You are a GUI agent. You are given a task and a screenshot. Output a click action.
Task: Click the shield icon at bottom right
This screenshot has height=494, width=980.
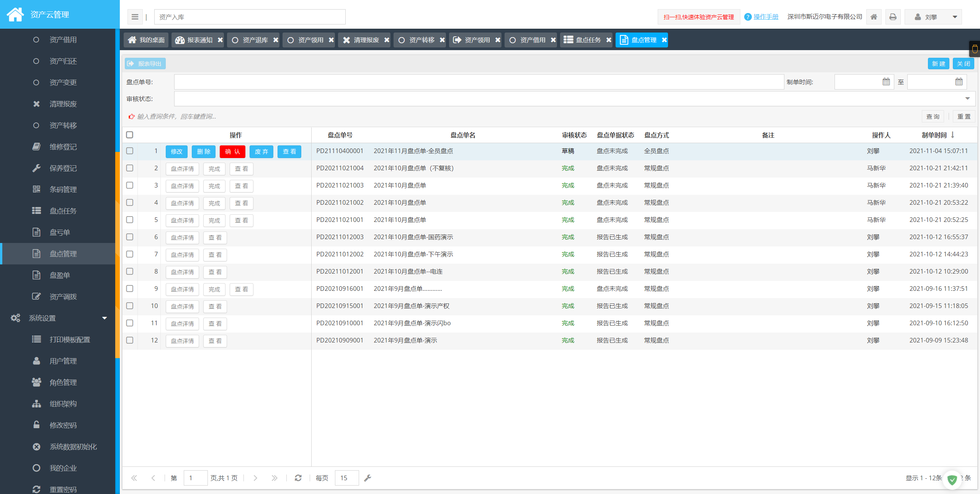pyautogui.click(x=952, y=479)
